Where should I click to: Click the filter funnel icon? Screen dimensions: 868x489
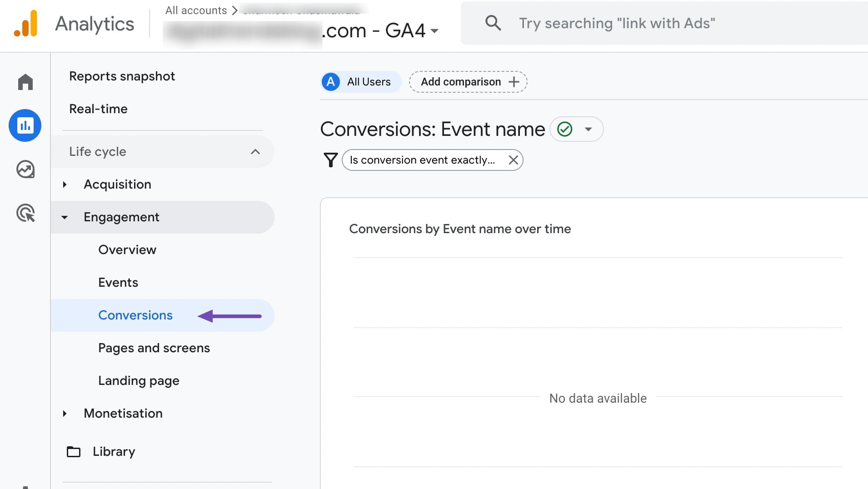[x=330, y=160]
